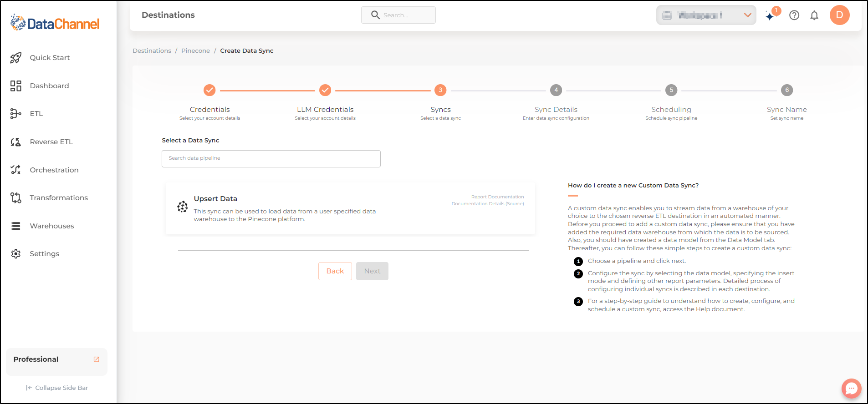Click the Upsert Data Pinecone icon

182,207
